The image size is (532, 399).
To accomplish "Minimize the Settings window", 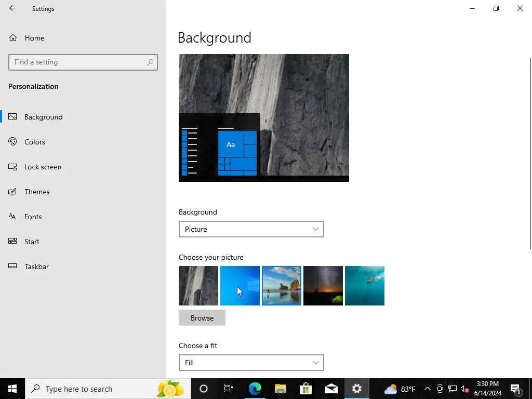I will 472,8.
